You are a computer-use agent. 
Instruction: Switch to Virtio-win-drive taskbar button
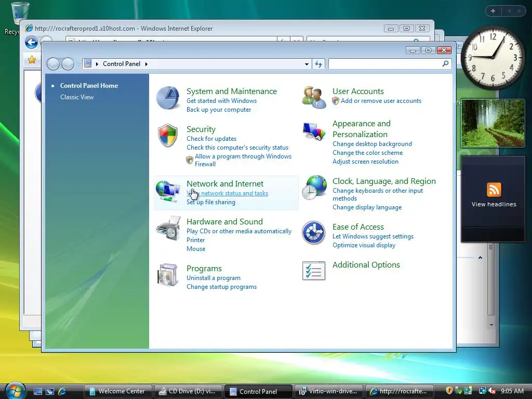(328, 391)
